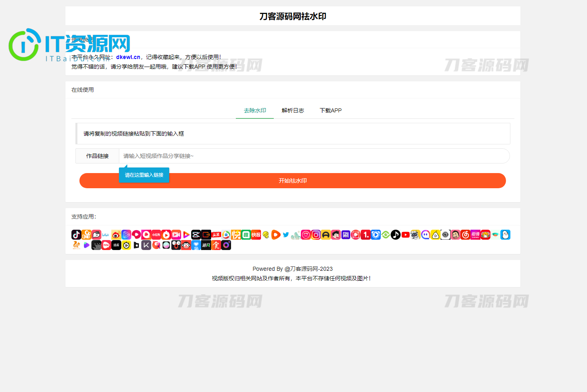Click the Pipixia smiley speech-bubble icon

point(97,234)
